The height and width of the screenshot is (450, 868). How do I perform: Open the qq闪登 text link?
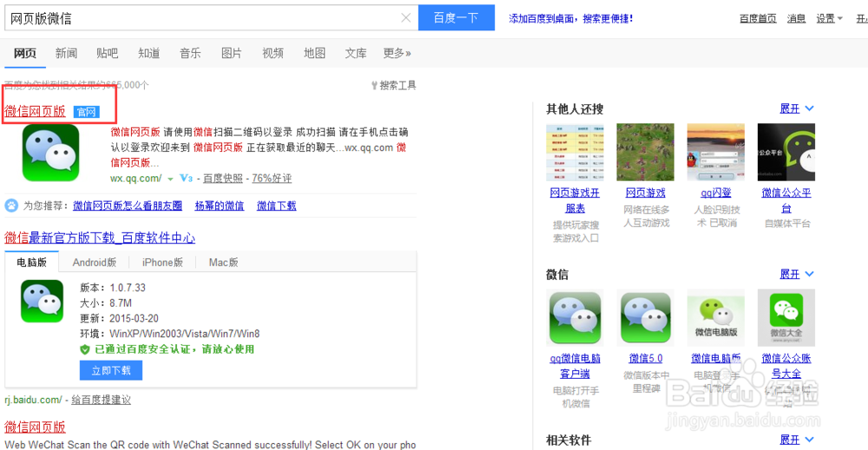(716, 193)
